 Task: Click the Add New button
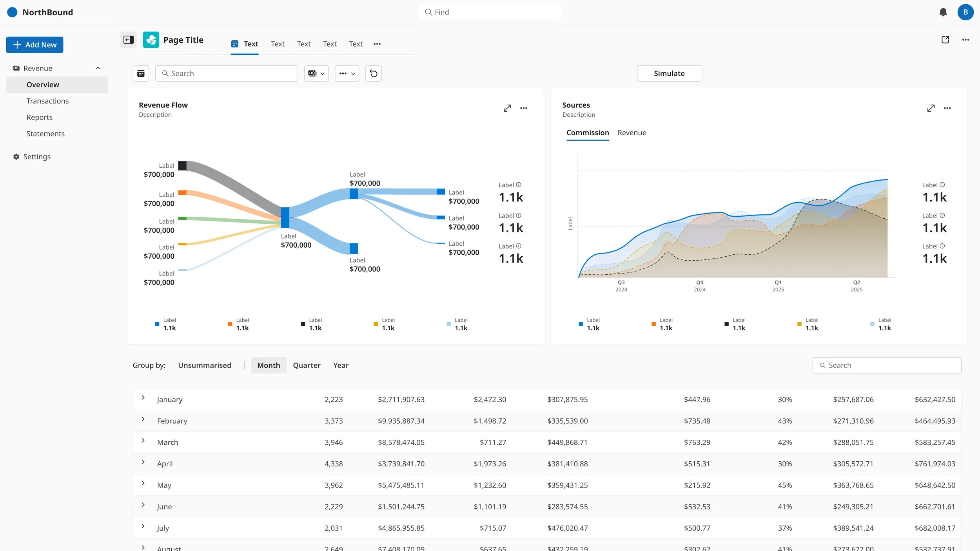[34, 45]
